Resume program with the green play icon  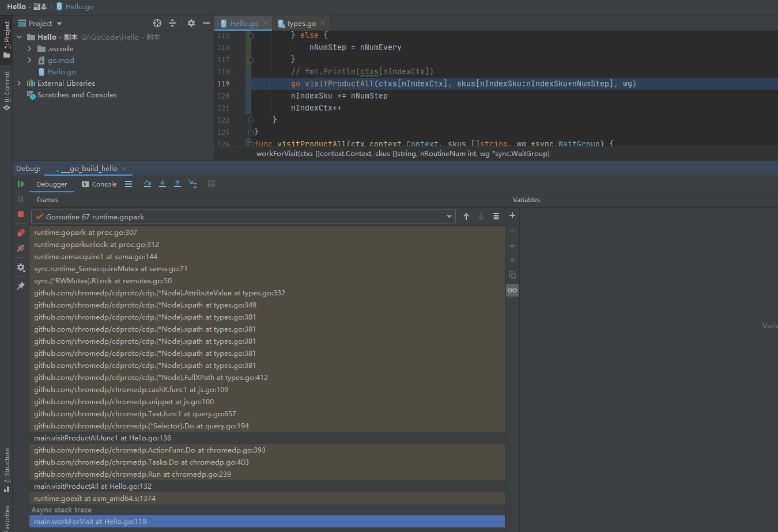(x=21, y=184)
